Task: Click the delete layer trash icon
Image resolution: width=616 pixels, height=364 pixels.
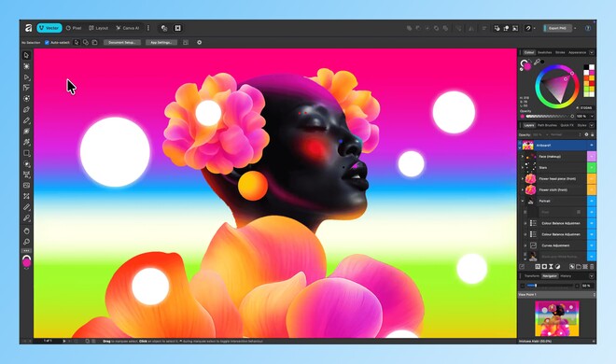Action: tap(592, 267)
